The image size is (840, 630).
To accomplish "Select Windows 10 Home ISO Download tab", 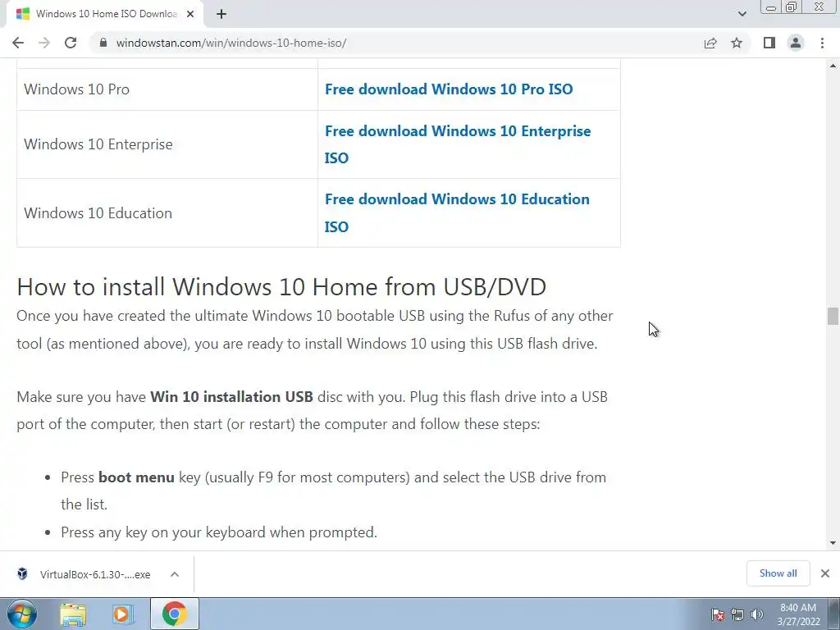I will (x=105, y=14).
